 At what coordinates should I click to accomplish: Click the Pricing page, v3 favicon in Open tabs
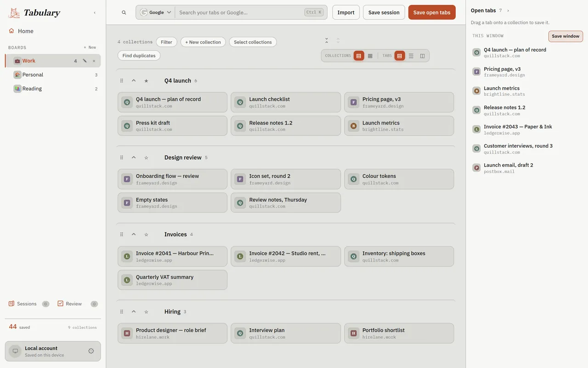[476, 72]
